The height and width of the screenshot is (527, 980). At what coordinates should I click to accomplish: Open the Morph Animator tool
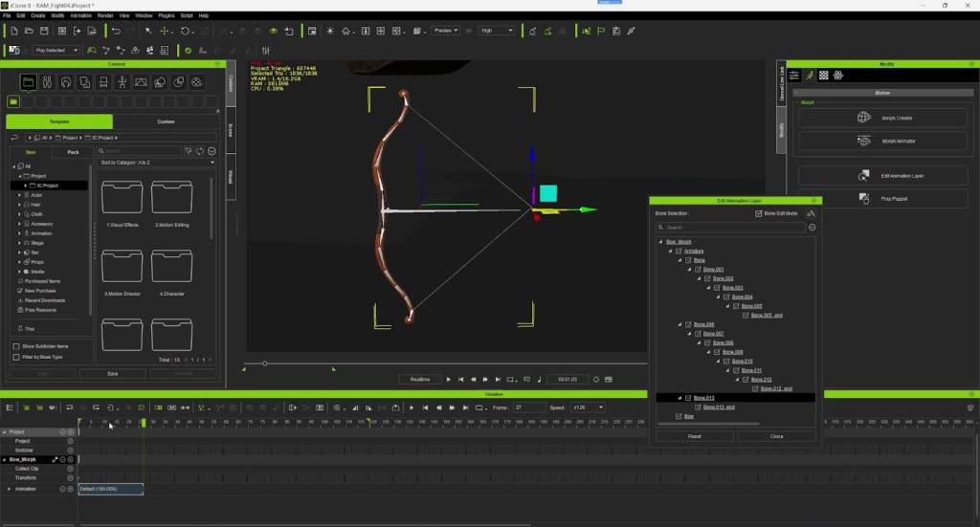click(x=882, y=142)
